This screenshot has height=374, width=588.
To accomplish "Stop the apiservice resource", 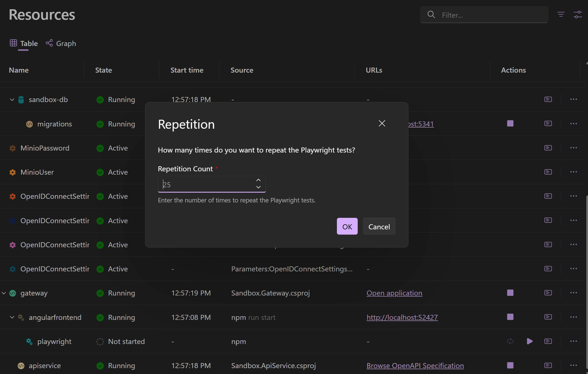I will click(510, 365).
